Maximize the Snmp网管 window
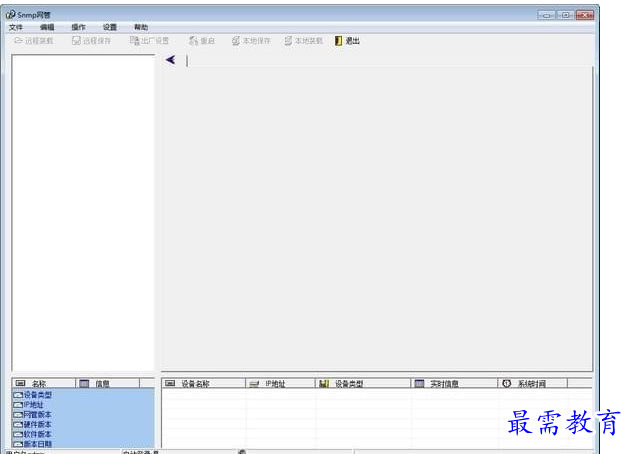 click(x=565, y=15)
